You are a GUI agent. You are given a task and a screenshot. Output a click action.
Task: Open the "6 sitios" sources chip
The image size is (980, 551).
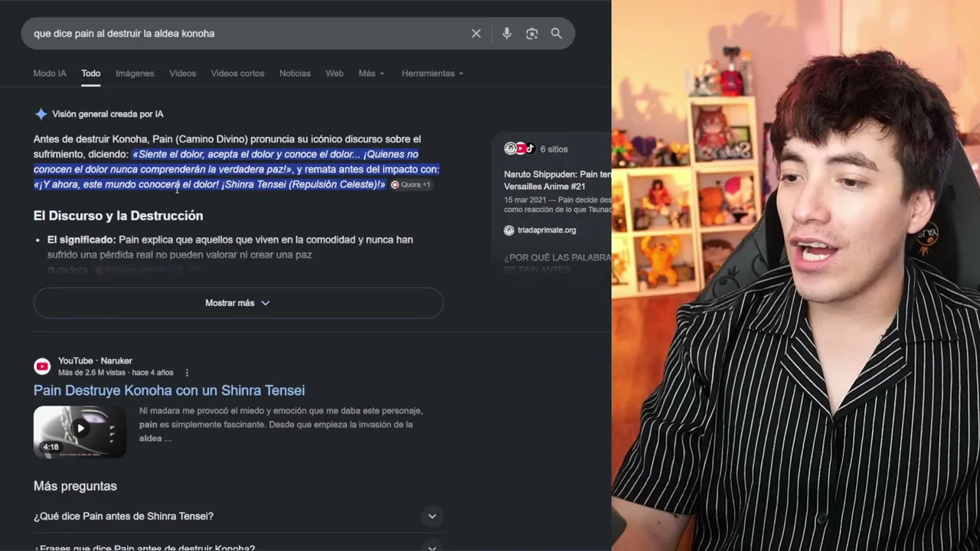(x=536, y=149)
